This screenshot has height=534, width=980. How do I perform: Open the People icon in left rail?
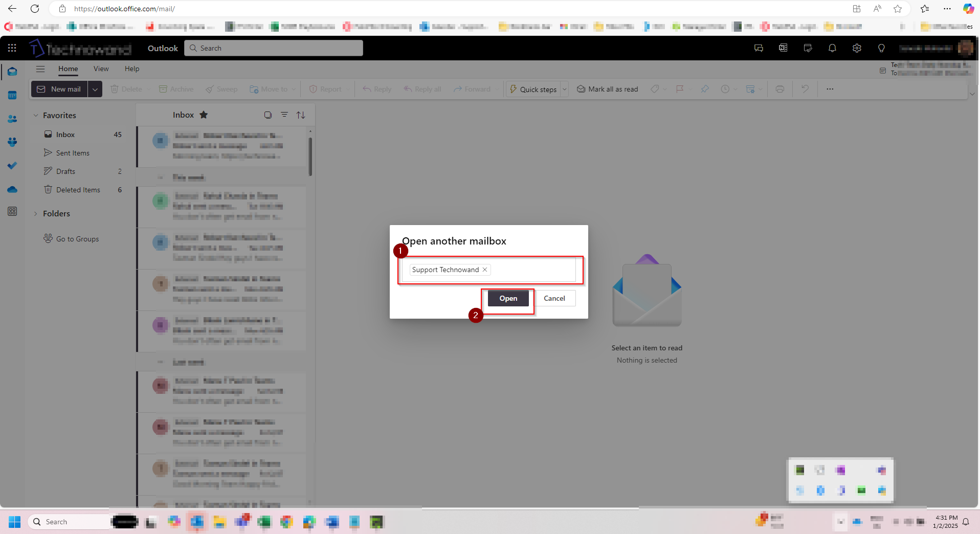click(12, 119)
